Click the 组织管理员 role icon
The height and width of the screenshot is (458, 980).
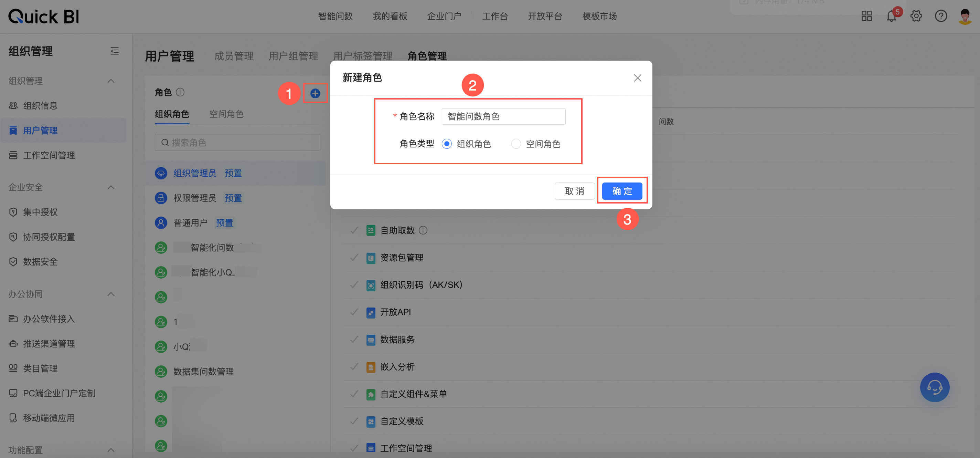(161, 173)
